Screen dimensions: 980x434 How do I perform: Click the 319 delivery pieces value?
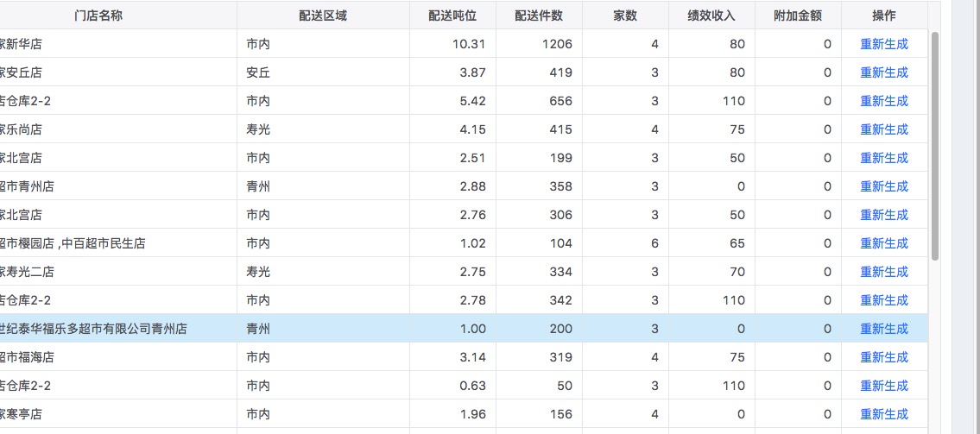560,358
